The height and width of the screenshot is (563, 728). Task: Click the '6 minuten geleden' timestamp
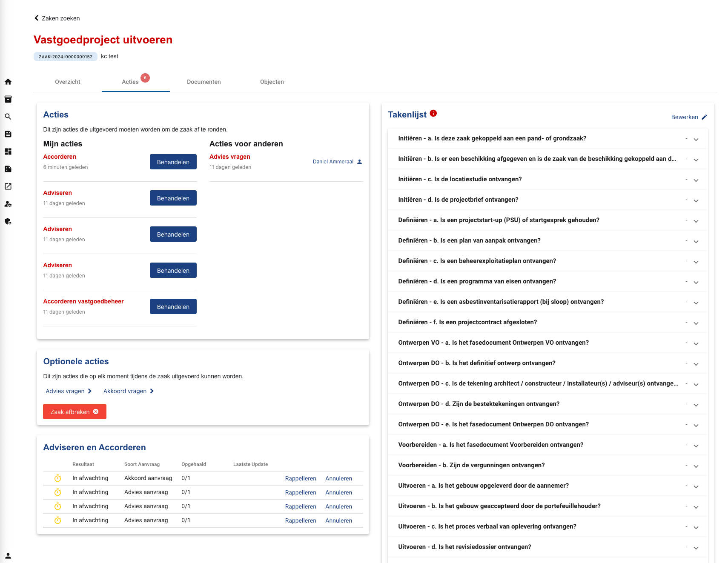(66, 167)
